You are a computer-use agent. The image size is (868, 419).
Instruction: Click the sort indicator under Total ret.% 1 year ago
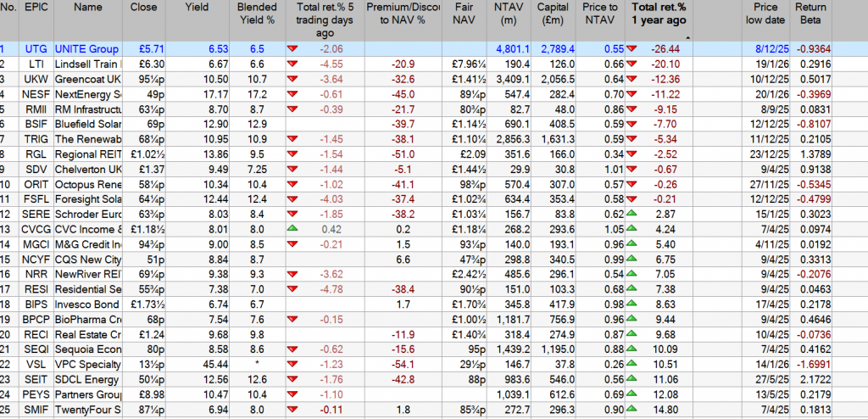coord(687,38)
